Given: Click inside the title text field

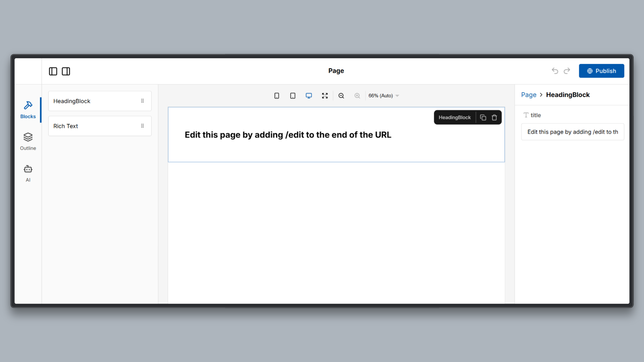Looking at the screenshot, I should click(572, 132).
